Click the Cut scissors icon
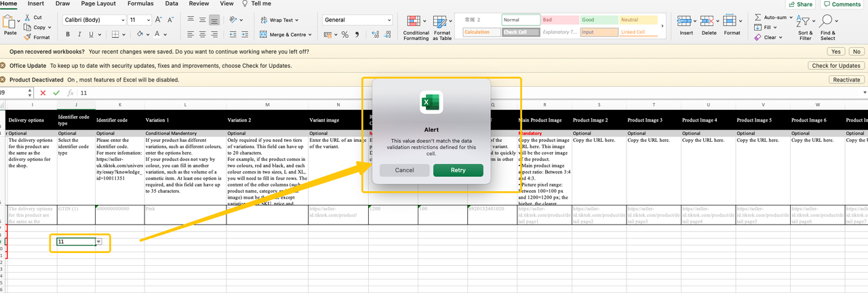The height and width of the screenshot is (293, 868). [x=27, y=18]
